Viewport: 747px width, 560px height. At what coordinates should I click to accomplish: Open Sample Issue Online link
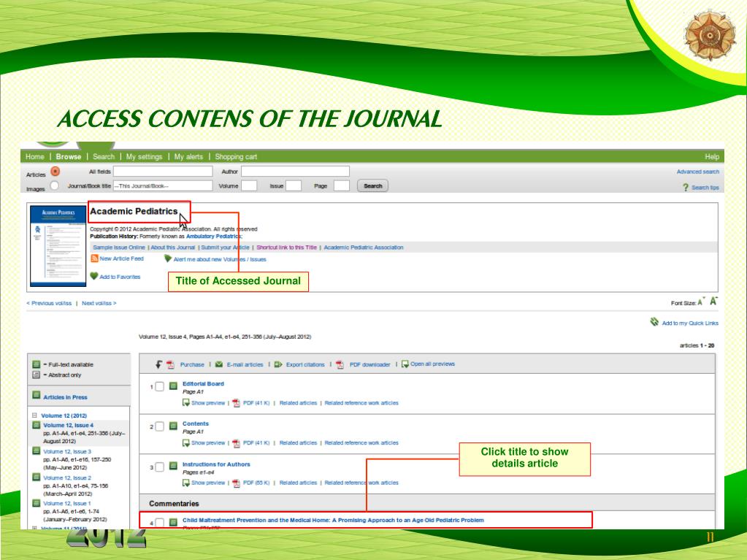[x=119, y=248]
